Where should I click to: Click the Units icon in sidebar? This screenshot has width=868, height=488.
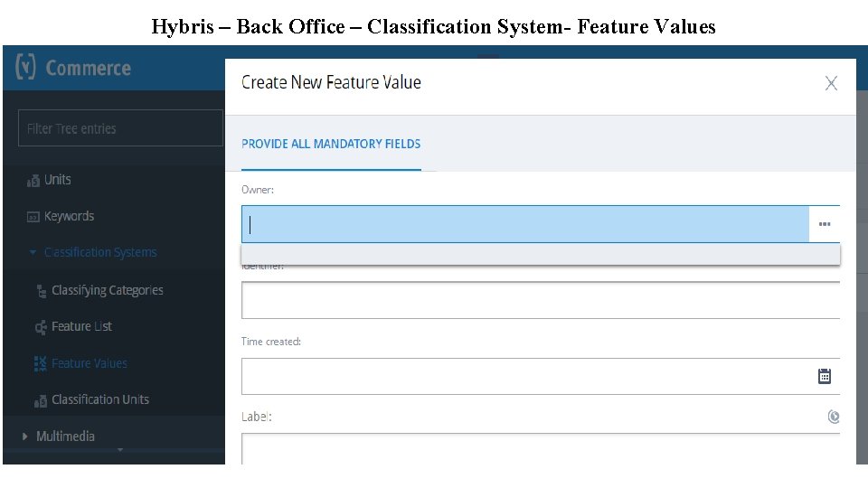tap(33, 181)
